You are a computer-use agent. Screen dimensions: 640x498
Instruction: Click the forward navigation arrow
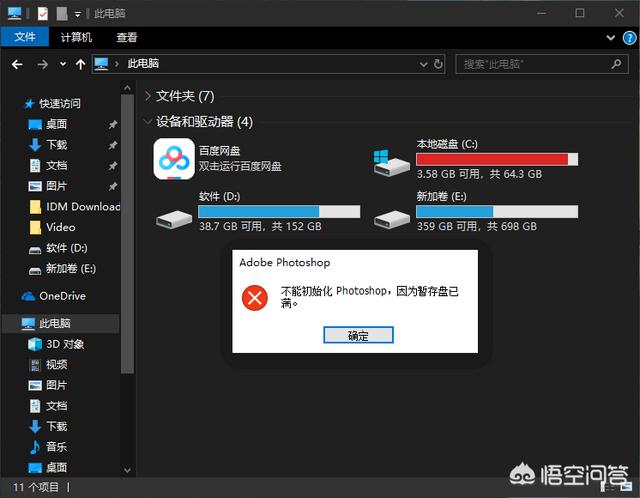(42, 64)
